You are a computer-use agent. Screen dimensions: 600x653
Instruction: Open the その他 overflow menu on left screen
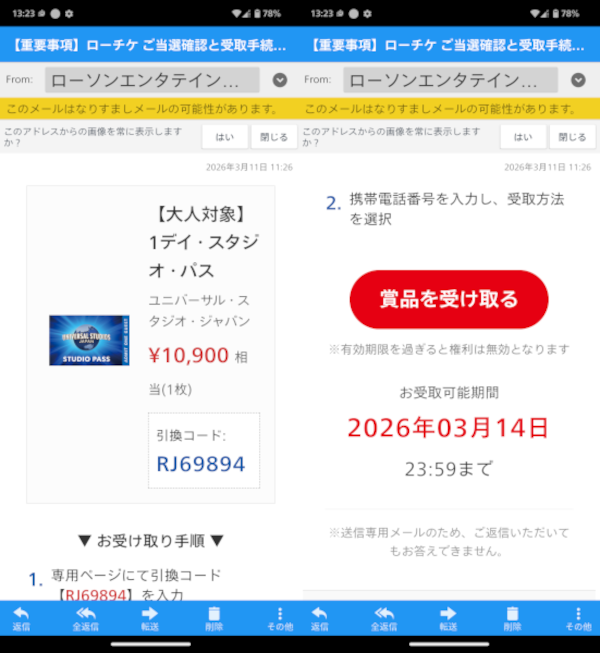[279, 618]
